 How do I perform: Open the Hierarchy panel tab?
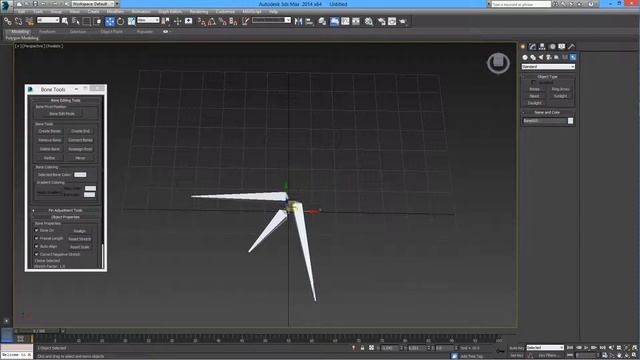coord(542,47)
